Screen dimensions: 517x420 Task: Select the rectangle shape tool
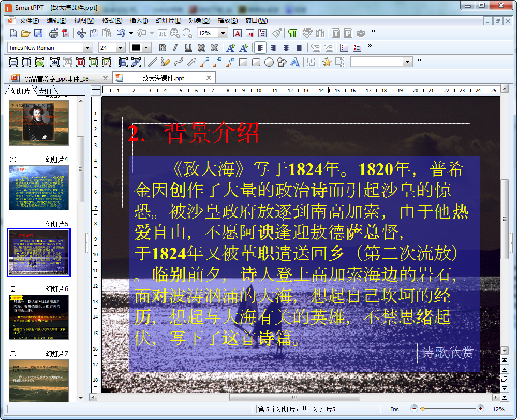[243, 62]
